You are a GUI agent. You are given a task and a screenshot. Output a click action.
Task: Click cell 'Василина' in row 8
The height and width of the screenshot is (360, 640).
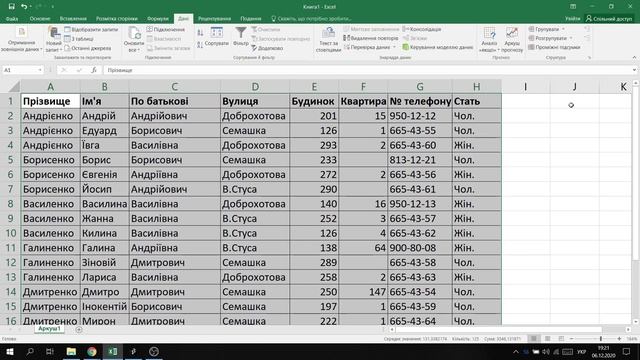[x=104, y=204]
